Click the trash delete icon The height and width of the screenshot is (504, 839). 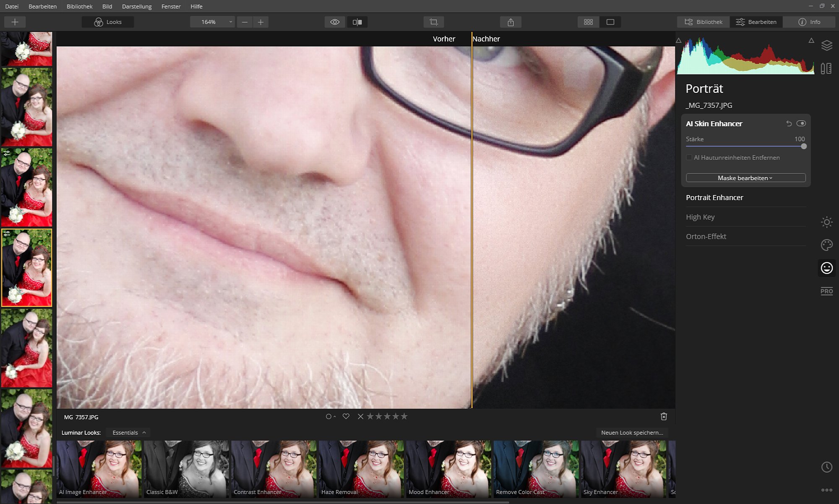(x=664, y=416)
